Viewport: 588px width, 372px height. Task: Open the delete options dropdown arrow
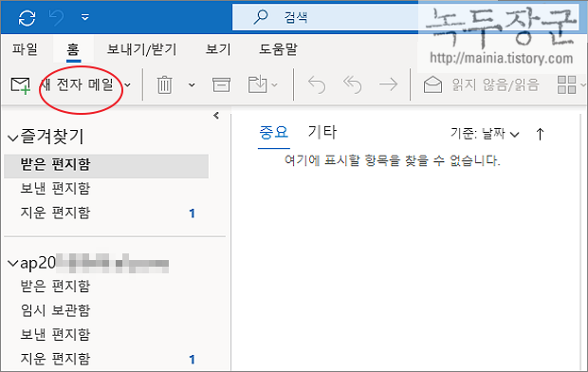[192, 85]
